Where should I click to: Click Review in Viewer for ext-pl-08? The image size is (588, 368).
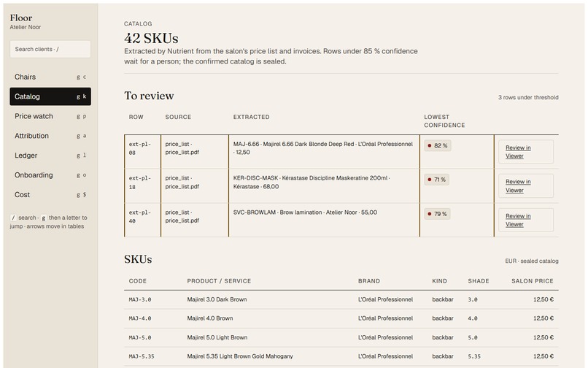coord(526,152)
